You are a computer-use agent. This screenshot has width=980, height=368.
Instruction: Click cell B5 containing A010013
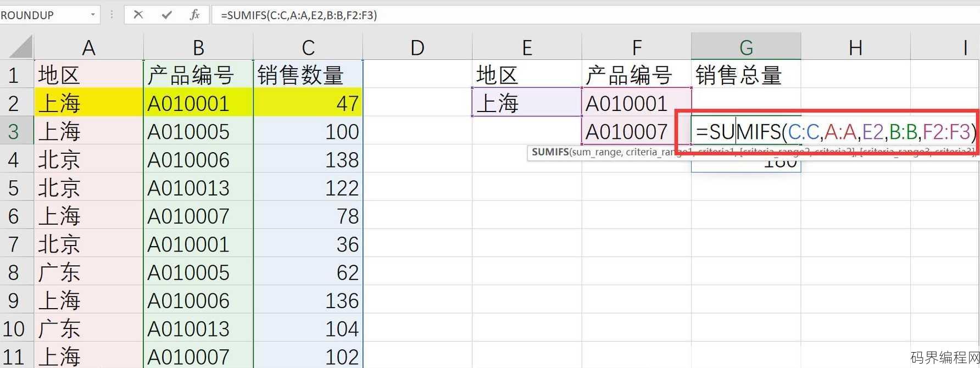tap(198, 188)
